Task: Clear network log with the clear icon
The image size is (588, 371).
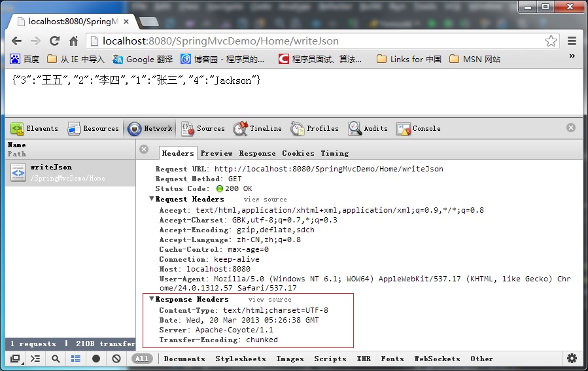Action: [116, 359]
